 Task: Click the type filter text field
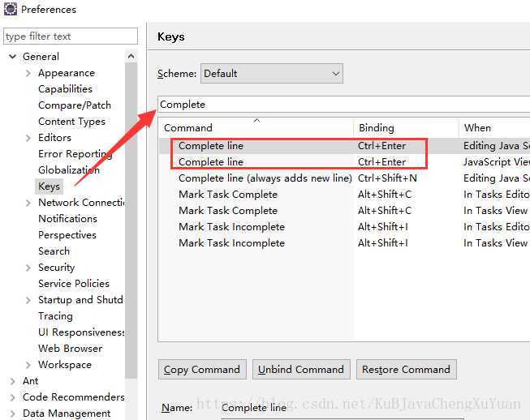pos(71,36)
